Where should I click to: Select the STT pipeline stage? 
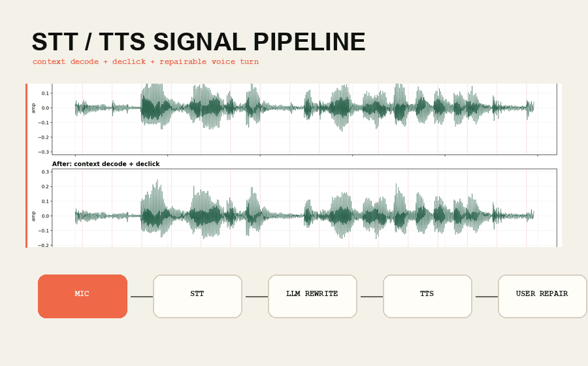197,296
